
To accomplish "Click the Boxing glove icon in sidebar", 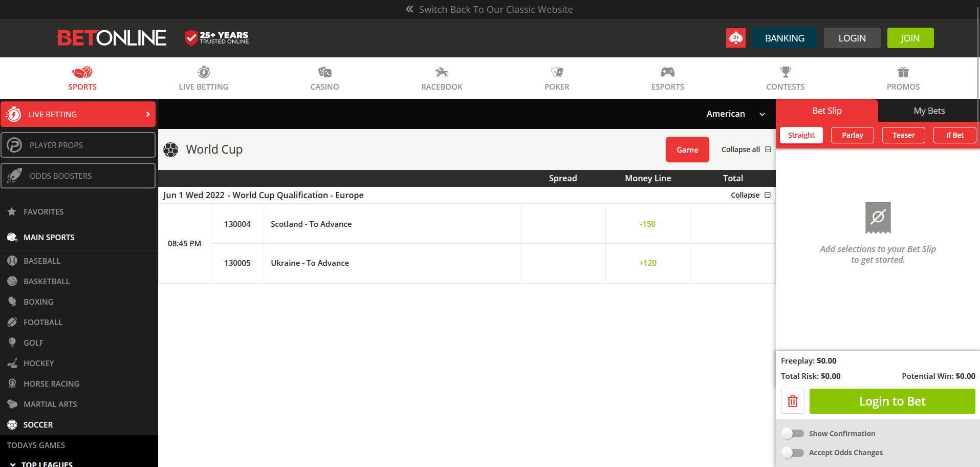I will tap(12, 302).
